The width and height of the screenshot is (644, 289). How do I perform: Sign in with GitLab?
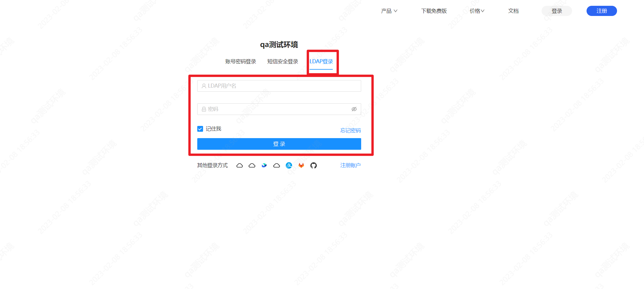pyautogui.click(x=301, y=165)
